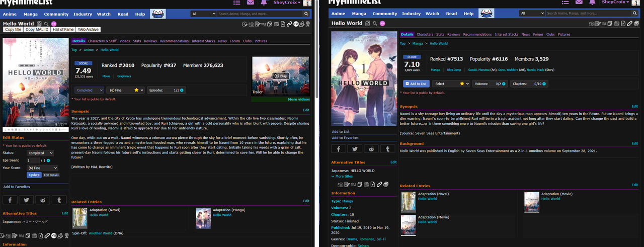Open Select score dropdown on manga page
This screenshot has width=644, height=247.
click(451, 84)
